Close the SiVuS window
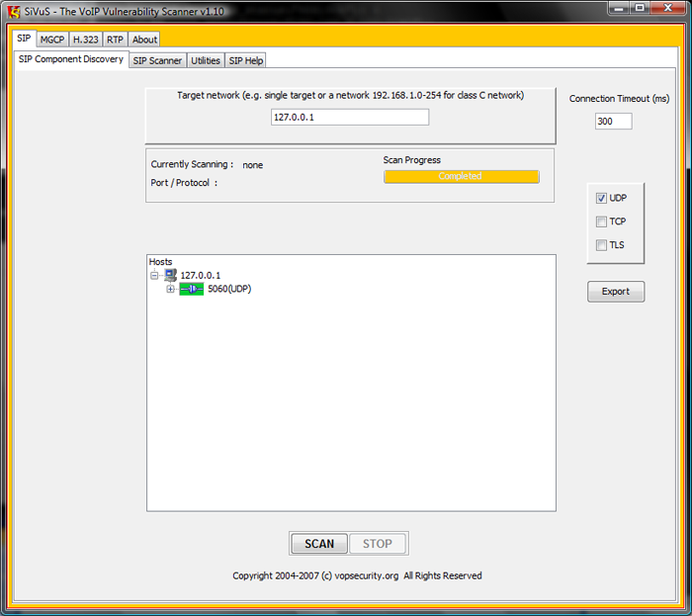Screen dimensions: 692x616 [667, 8]
